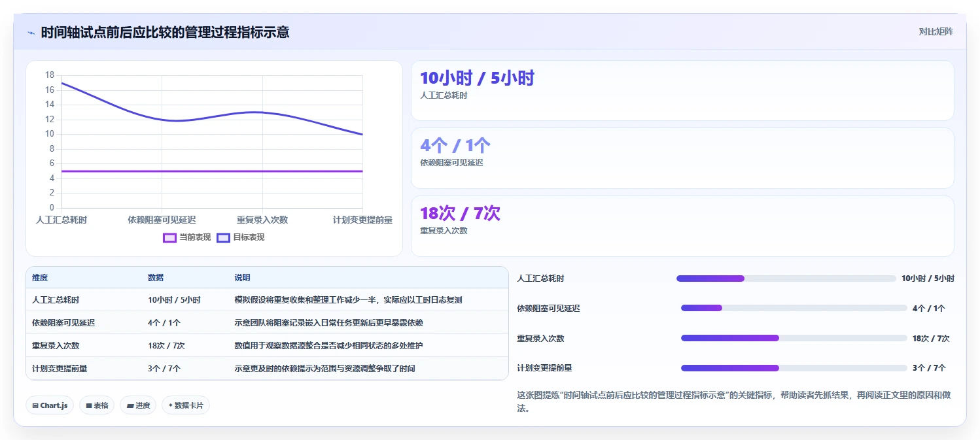Click the header icon beside the title
980x440 pixels.
(31, 32)
